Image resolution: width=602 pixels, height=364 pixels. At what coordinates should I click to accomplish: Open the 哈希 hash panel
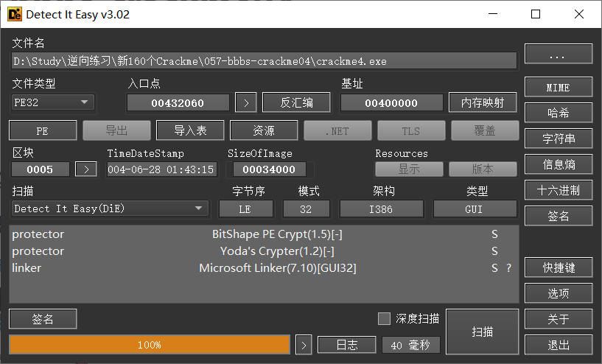point(558,113)
